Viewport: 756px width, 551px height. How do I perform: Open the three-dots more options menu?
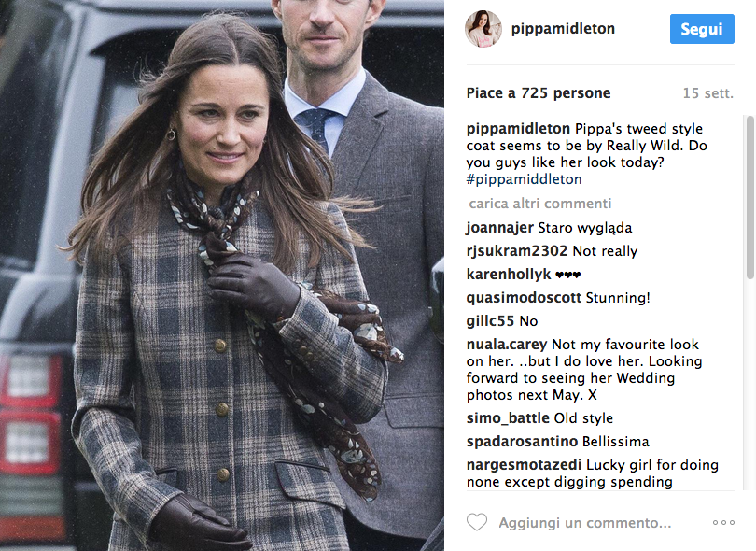[723, 523]
